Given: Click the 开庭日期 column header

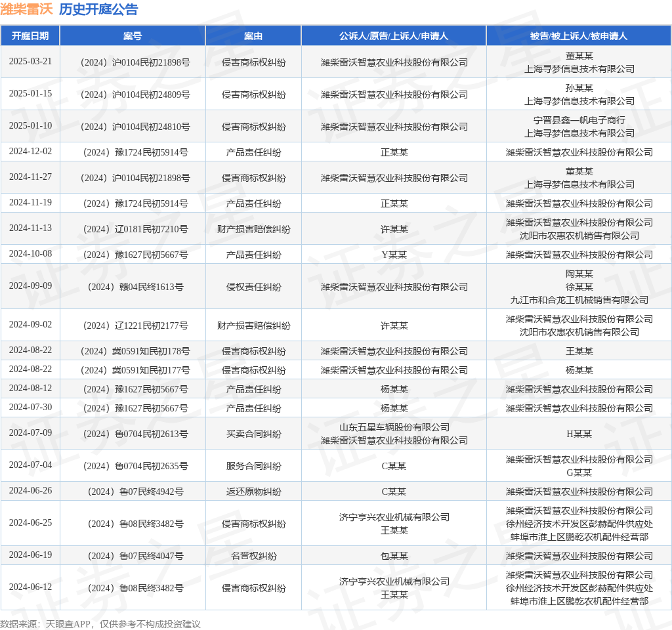Looking at the screenshot, I should (30, 36).
